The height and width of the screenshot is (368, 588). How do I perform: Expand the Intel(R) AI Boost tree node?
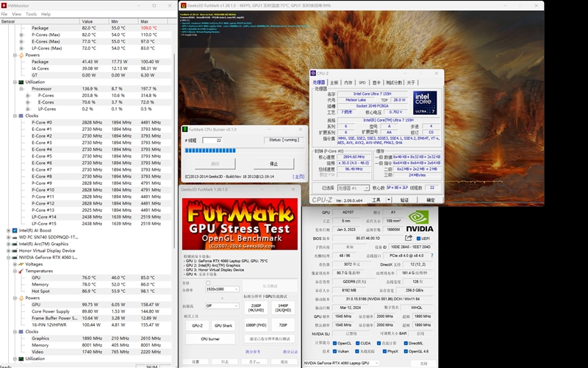click(x=8, y=230)
